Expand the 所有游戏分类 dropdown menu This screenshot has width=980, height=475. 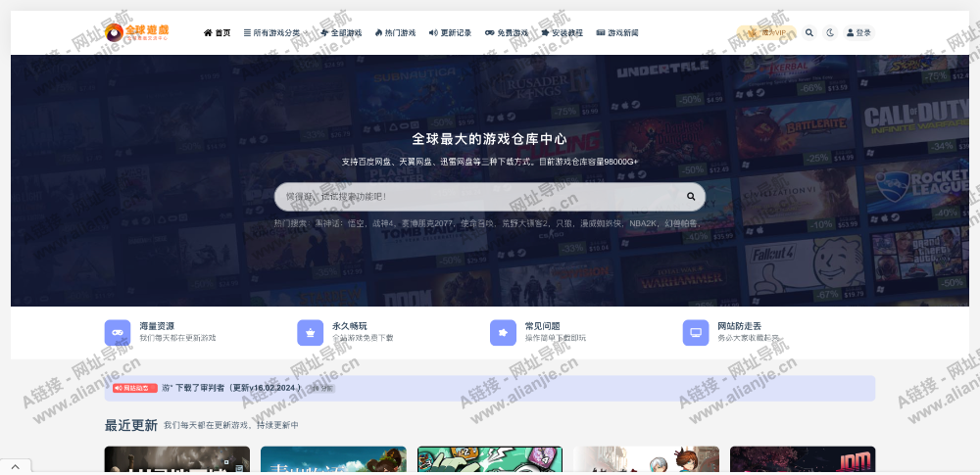click(275, 33)
